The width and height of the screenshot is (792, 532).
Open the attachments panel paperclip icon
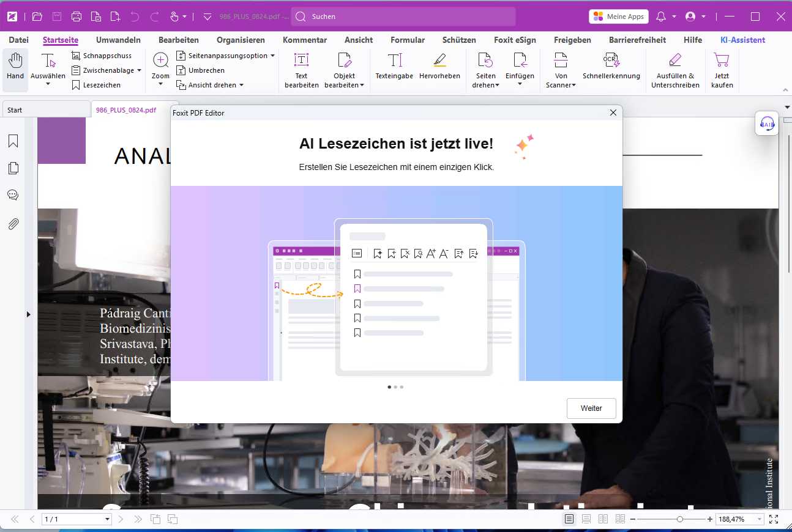point(13,224)
